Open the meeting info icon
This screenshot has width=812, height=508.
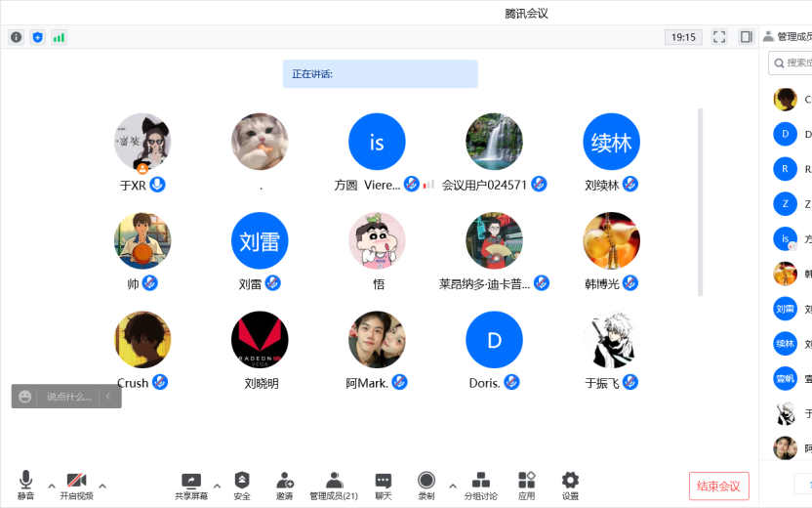[16, 37]
